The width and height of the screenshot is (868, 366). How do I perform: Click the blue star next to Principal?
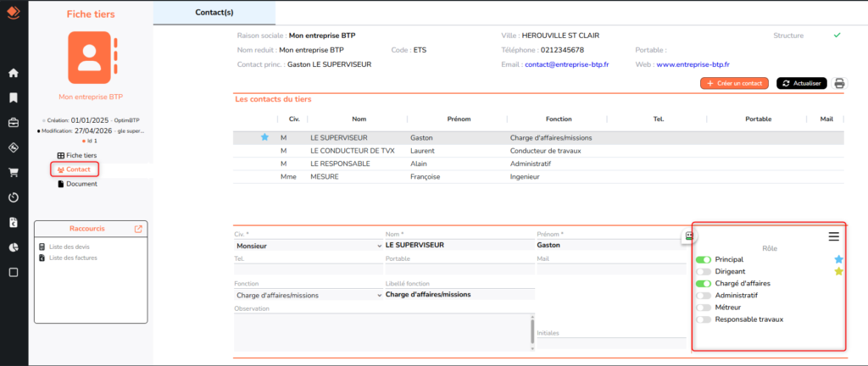[x=838, y=258]
